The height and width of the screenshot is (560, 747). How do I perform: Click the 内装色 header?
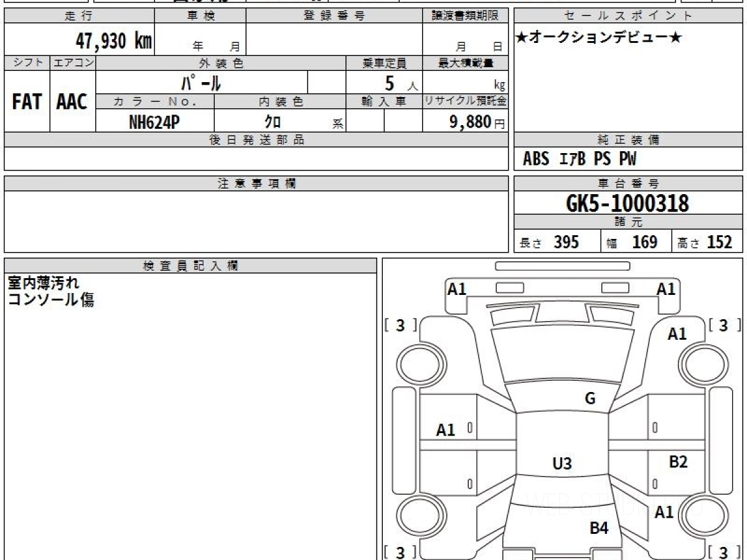coord(280,101)
